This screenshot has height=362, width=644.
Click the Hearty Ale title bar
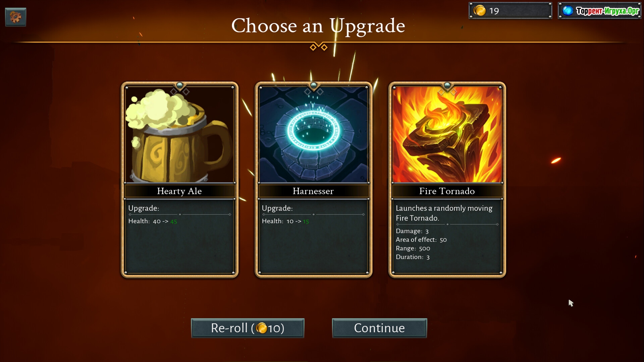179,191
